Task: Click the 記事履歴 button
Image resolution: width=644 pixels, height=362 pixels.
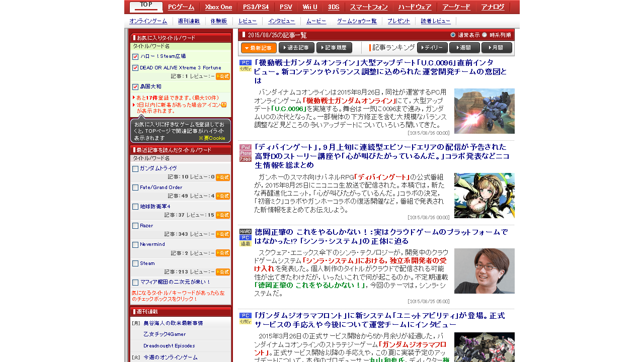Action: coord(334,48)
